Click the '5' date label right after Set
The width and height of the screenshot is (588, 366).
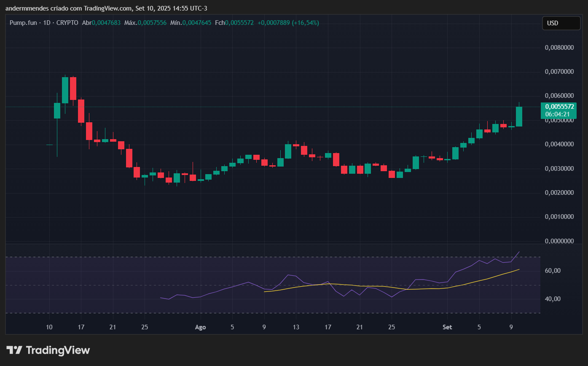tap(479, 327)
